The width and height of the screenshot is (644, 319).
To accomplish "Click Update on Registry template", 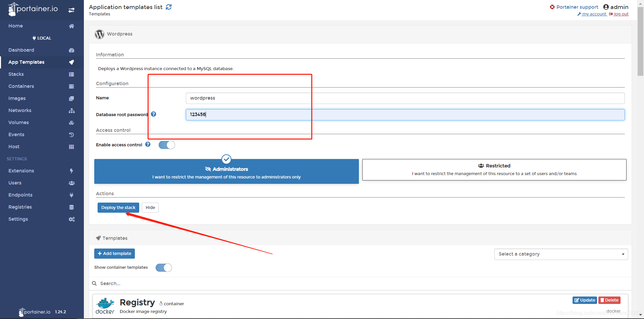I will pos(585,300).
